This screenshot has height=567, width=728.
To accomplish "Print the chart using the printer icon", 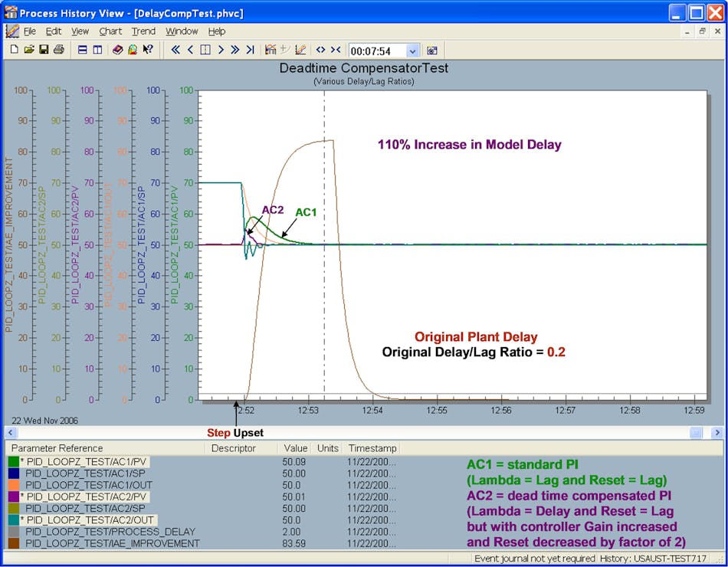I will tap(58, 50).
